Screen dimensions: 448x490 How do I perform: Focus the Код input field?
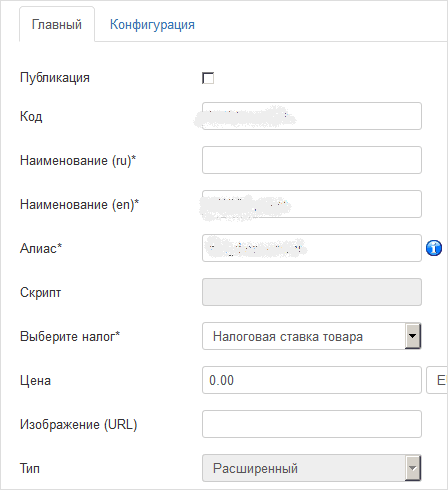[x=312, y=116]
